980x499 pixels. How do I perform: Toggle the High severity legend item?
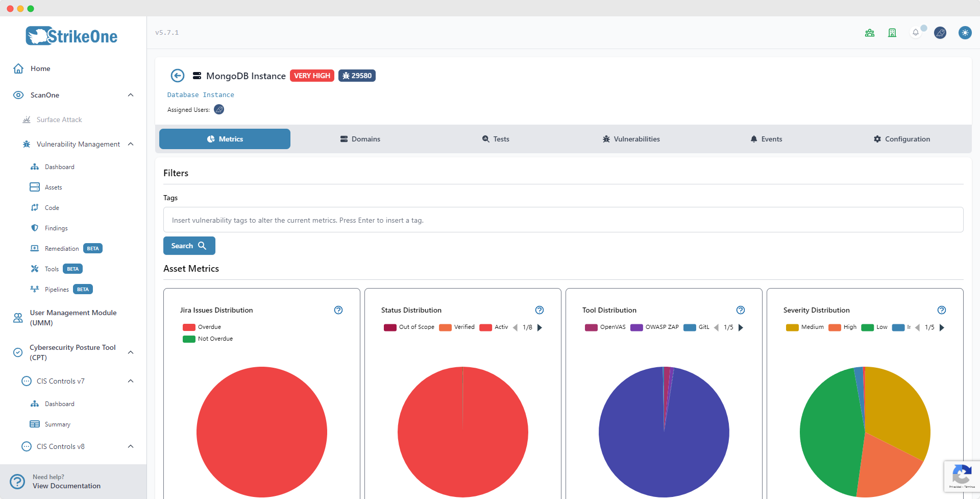[843, 327]
